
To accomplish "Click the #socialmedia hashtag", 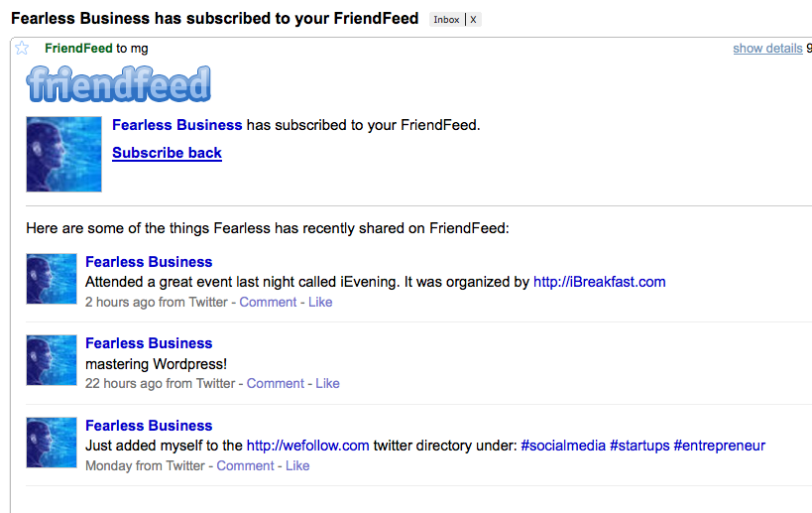I will (562, 446).
